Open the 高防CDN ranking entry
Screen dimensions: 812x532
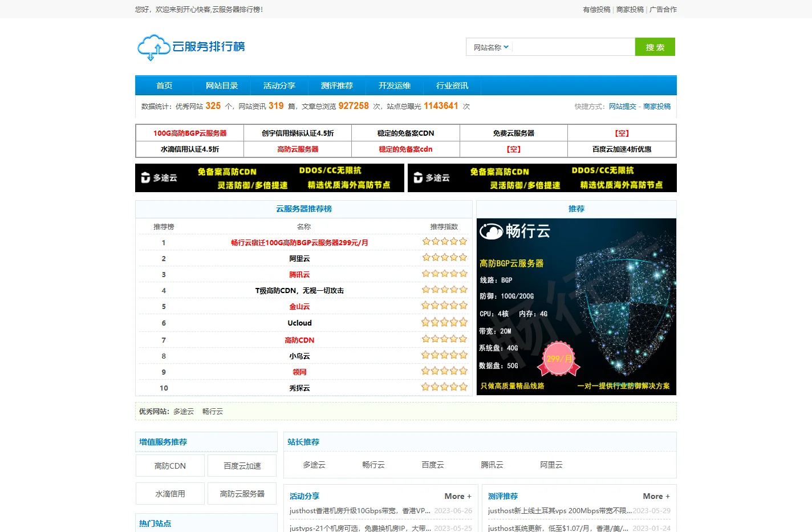click(x=299, y=340)
